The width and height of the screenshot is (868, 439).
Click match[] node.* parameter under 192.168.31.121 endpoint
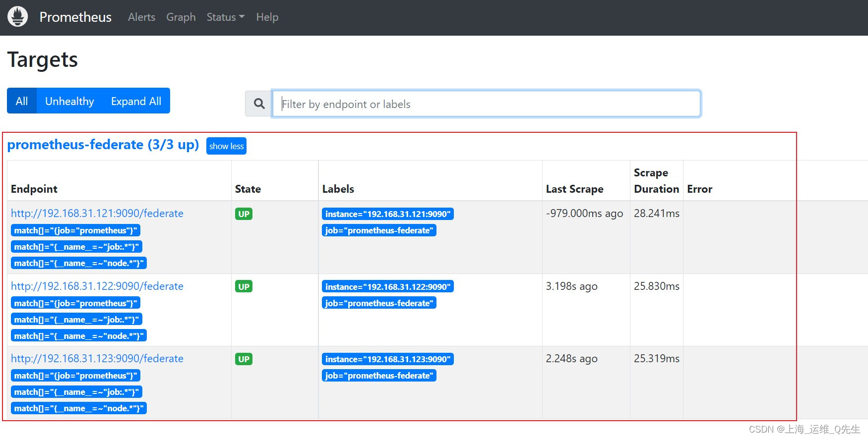pyautogui.click(x=79, y=263)
